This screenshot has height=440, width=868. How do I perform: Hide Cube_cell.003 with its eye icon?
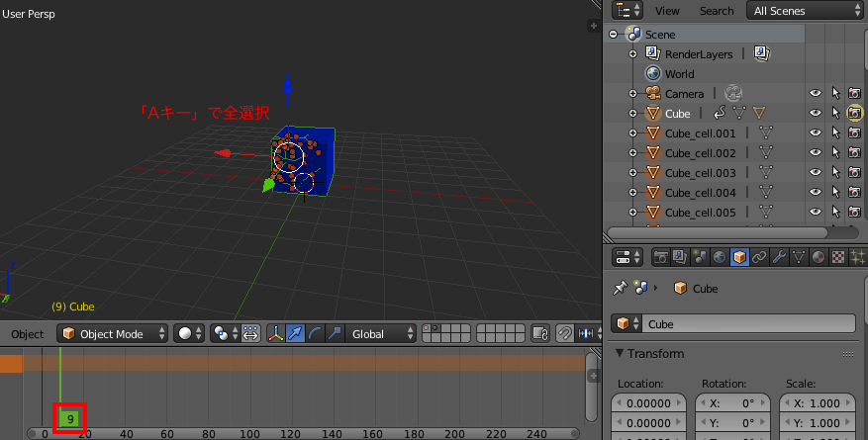815,172
